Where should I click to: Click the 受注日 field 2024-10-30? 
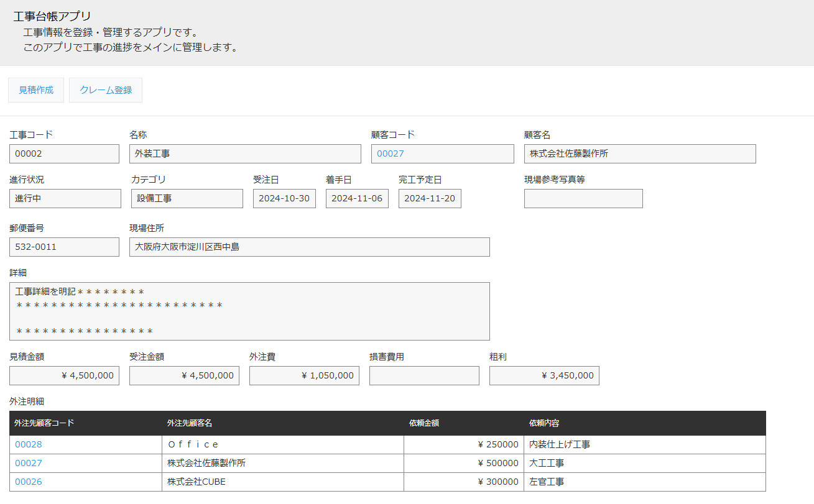[x=284, y=199]
